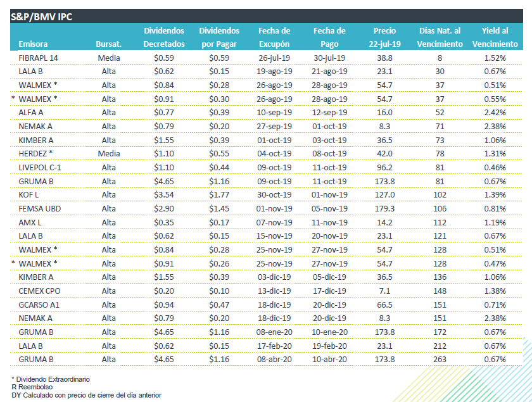Click the Dividendo Extraordinario footnote
The height and width of the screenshot is (402, 532).
tap(51, 379)
